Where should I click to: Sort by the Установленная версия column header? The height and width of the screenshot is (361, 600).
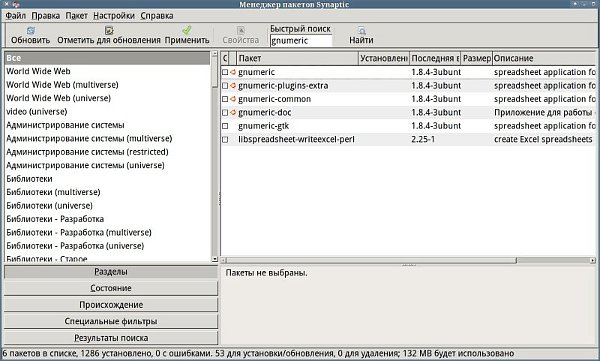(x=384, y=58)
